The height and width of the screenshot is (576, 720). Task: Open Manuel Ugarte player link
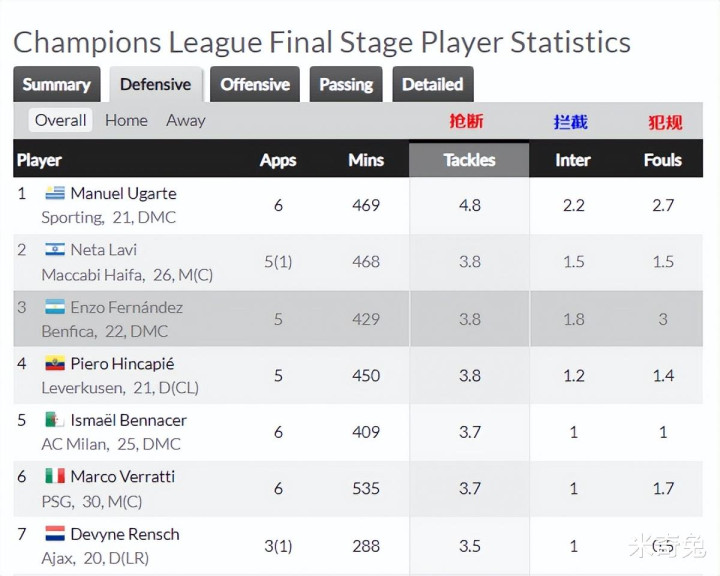tap(124, 193)
